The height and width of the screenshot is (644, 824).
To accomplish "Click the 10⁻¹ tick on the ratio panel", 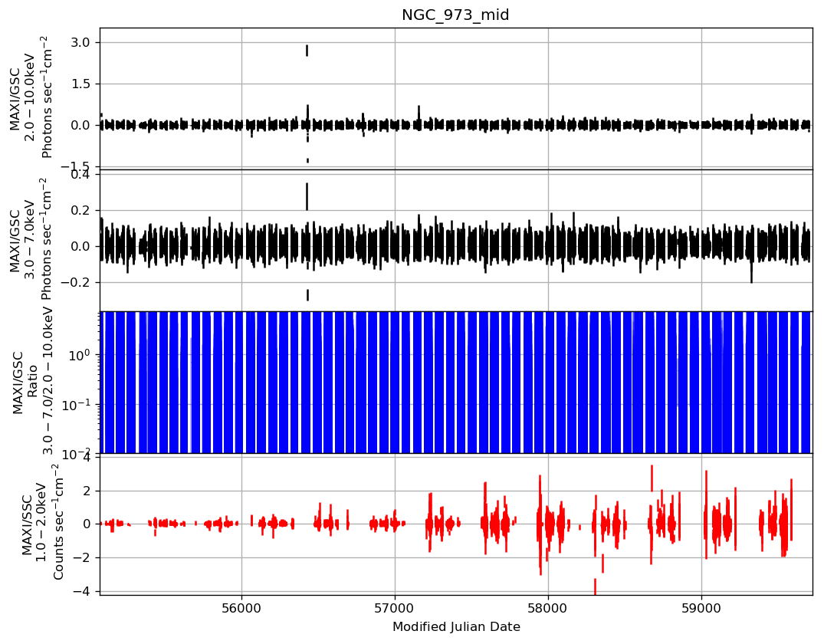I will click(x=77, y=404).
